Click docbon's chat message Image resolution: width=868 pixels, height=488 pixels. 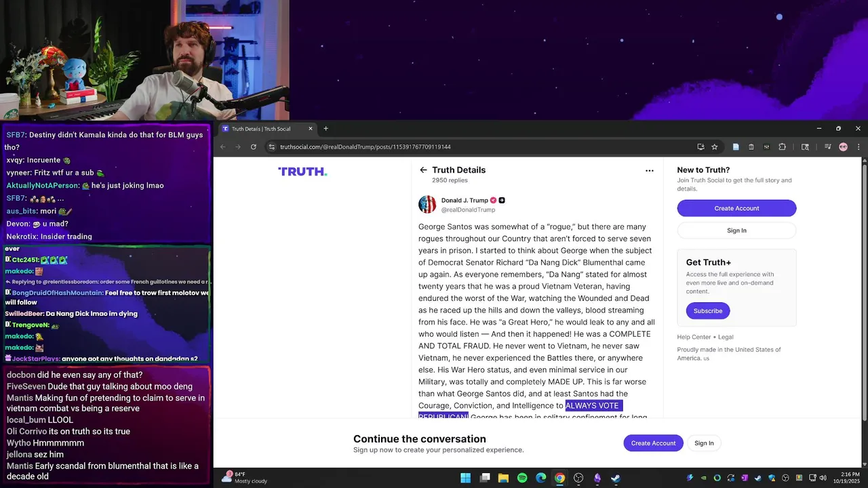[x=75, y=375]
